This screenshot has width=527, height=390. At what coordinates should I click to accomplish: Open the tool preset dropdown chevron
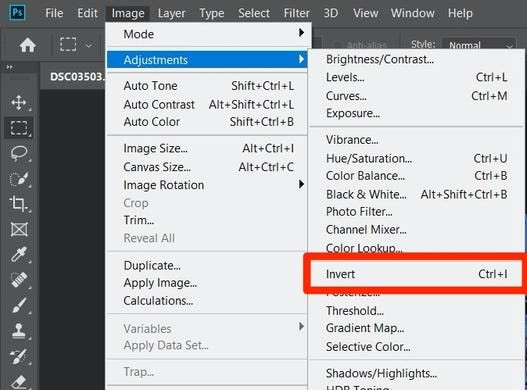(88, 45)
